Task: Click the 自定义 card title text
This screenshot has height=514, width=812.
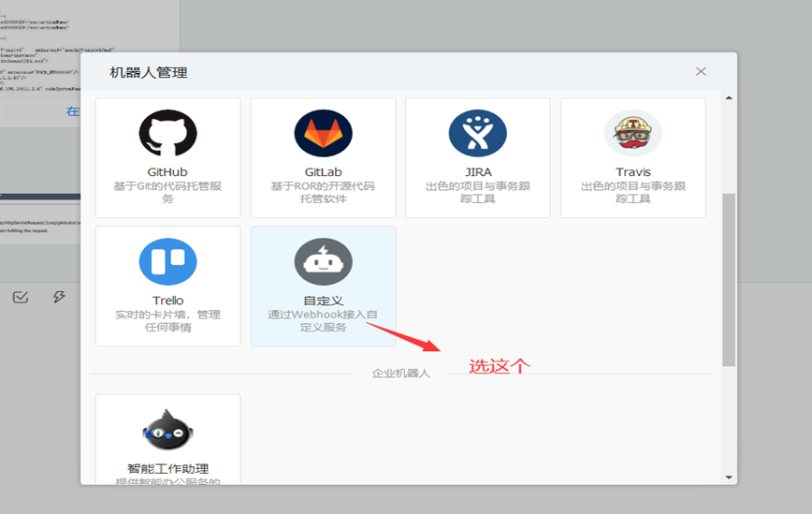Action: (323, 301)
